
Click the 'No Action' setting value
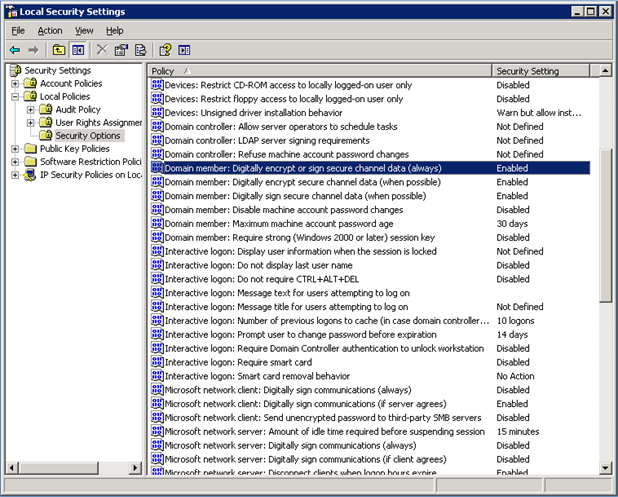pos(515,376)
